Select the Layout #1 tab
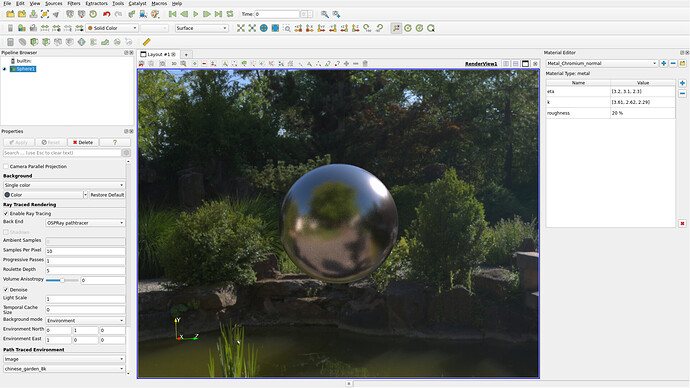 pyautogui.click(x=158, y=54)
